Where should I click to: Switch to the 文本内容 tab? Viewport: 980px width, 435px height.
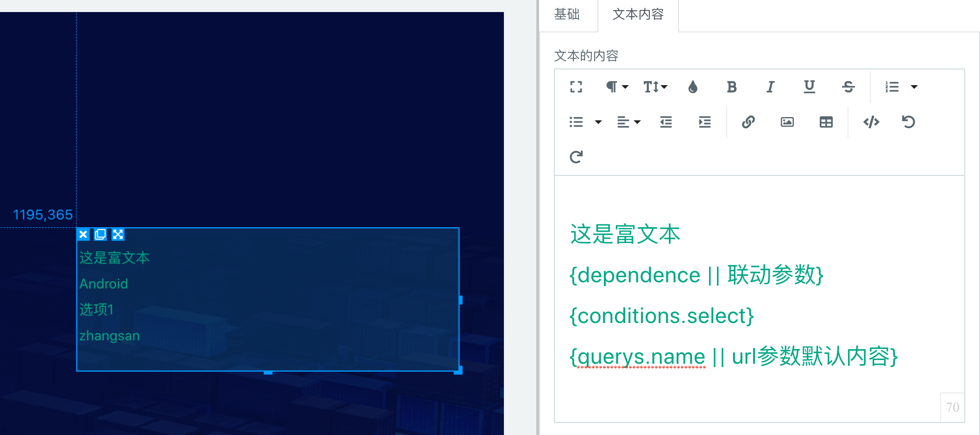coord(638,14)
